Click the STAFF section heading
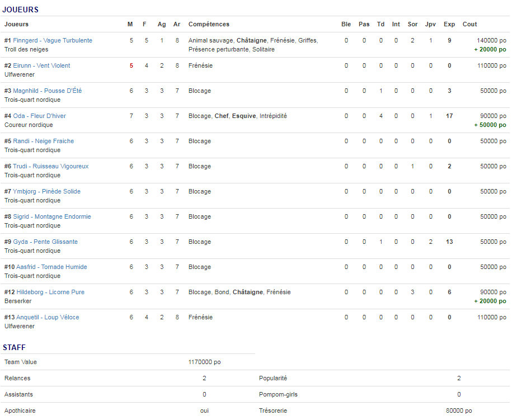 14,347
